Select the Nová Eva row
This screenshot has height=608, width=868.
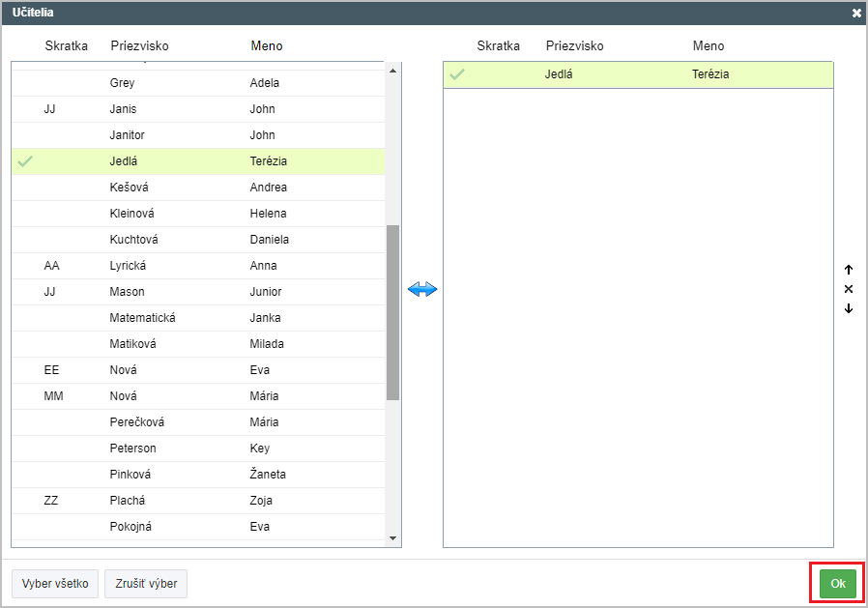coord(198,370)
